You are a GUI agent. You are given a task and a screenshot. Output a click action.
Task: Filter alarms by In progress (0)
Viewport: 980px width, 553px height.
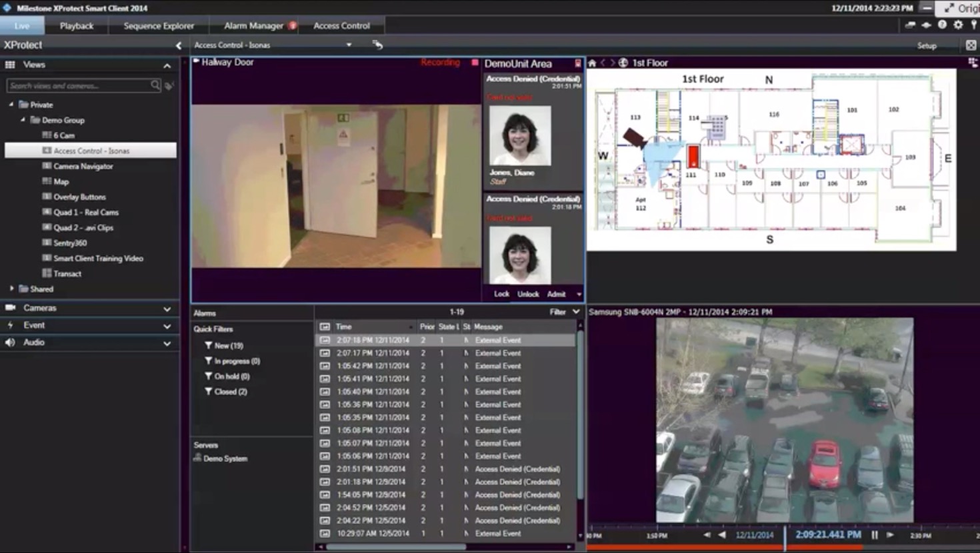[x=232, y=361]
